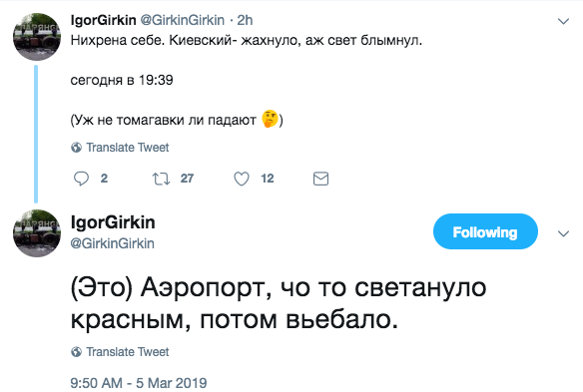Open the 2h timestamp of first tweet
583x392 pixels.
(245, 20)
